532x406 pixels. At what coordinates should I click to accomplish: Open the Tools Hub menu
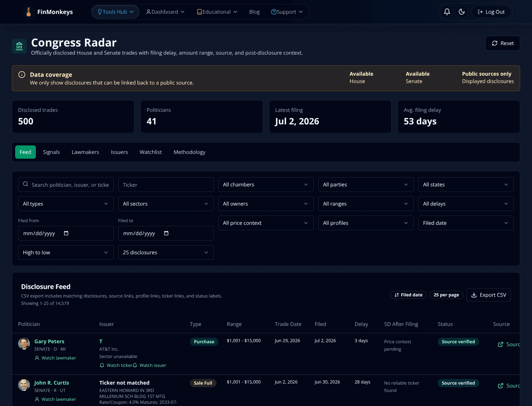[115, 12]
